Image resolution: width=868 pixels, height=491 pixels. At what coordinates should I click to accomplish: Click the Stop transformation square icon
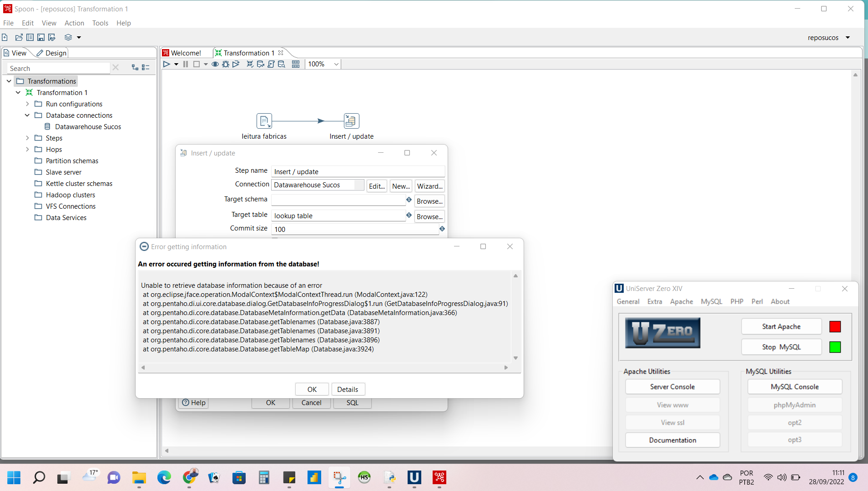coord(197,64)
